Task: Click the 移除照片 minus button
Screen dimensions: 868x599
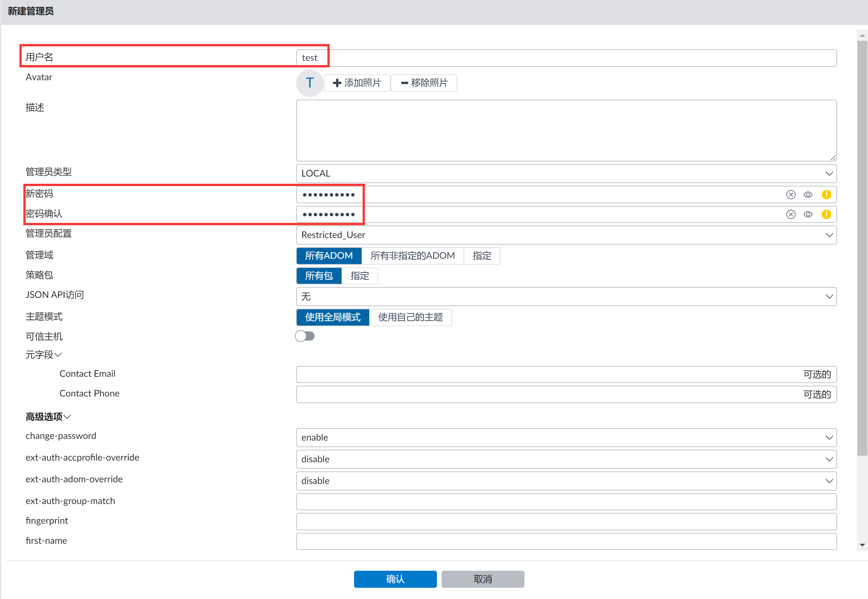Action: 424,83
